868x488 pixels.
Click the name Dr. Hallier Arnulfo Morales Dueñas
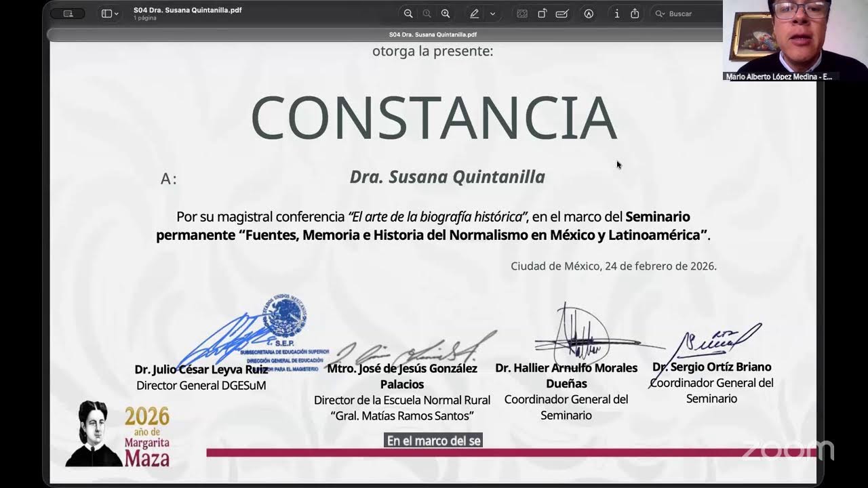pyautogui.click(x=566, y=375)
